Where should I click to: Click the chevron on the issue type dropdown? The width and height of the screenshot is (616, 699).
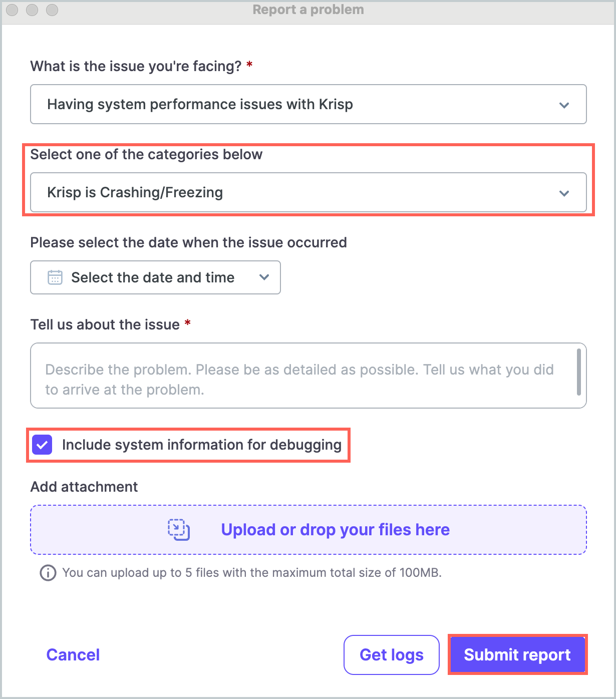(564, 105)
